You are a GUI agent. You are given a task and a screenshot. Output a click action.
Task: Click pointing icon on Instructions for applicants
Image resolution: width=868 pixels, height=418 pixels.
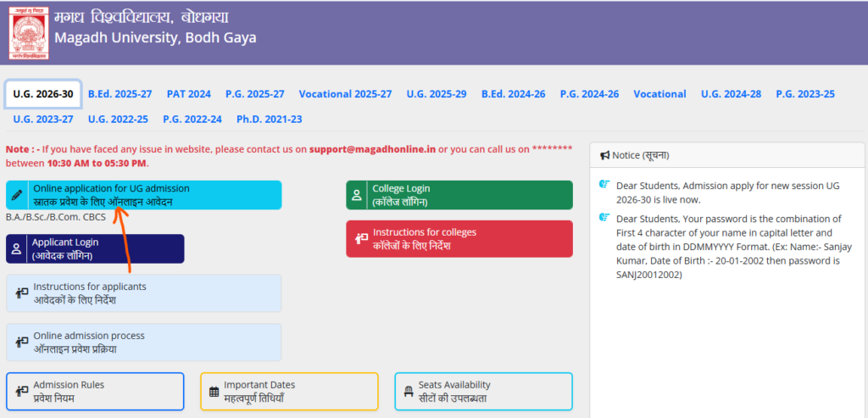pos(21,293)
